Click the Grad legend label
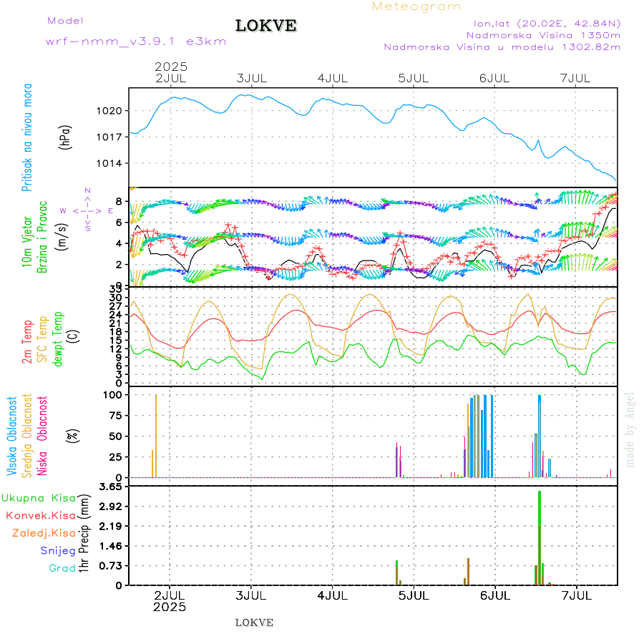The width and height of the screenshot is (644, 644). [x=62, y=568]
